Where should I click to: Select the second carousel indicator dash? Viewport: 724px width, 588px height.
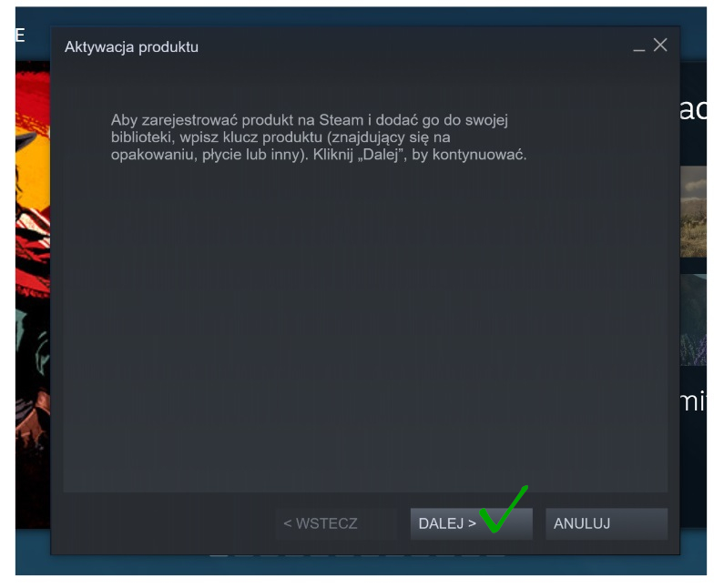[244, 556]
